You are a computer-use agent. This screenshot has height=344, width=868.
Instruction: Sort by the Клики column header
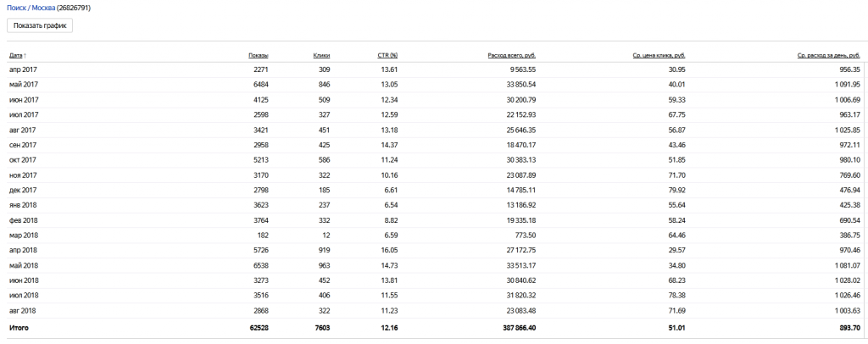(x=321, y=55)
